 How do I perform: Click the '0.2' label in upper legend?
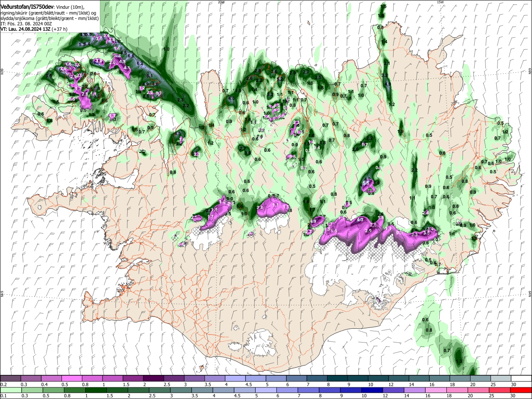(x=4, y=384)
